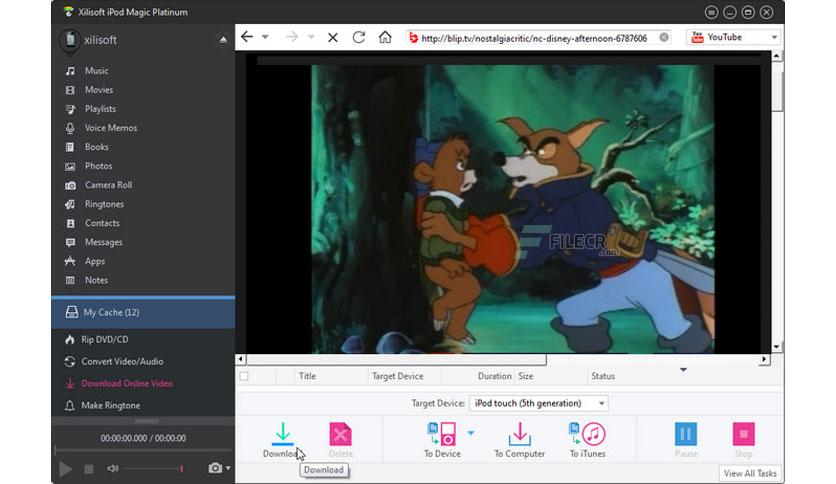Open the Movies category
The height and width of the screenshot is (484, 836).
click(x=99, y=90)
